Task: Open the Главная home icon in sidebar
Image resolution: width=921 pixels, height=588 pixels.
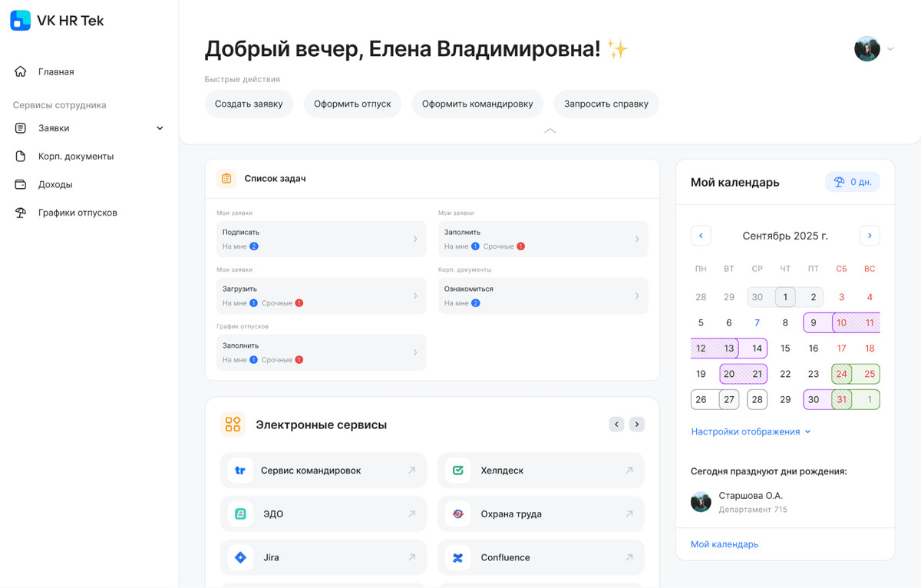Action: click(21, 71)
